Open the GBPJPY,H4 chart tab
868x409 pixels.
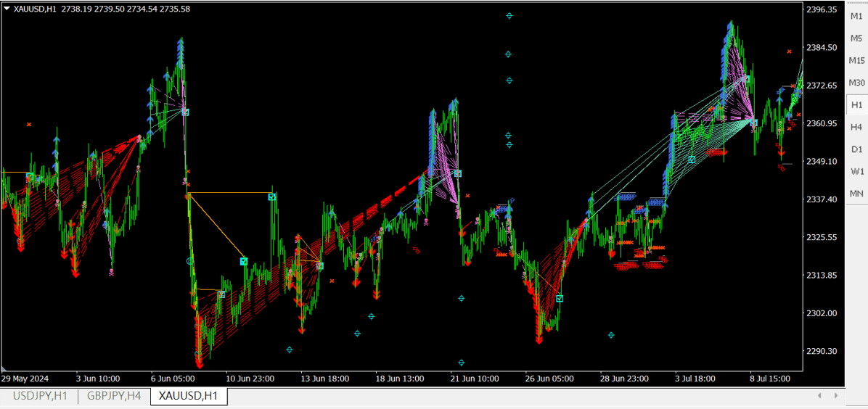coord(114,396)
